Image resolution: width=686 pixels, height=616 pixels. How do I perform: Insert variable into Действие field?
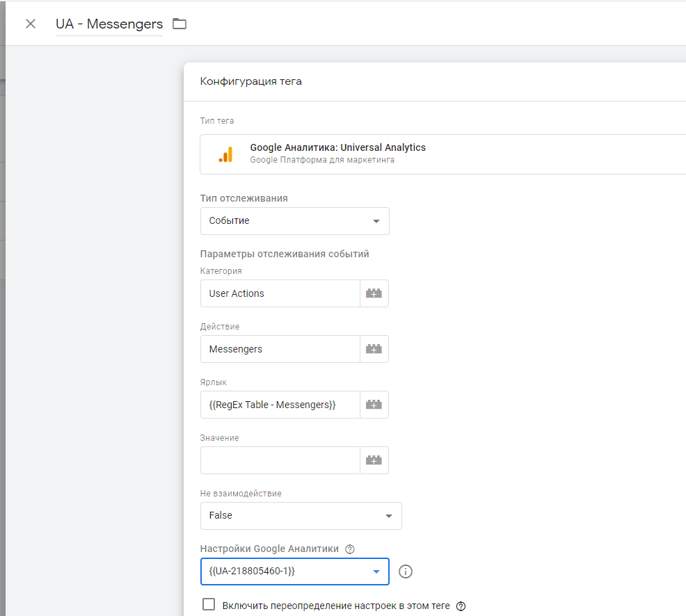[374, 349]
